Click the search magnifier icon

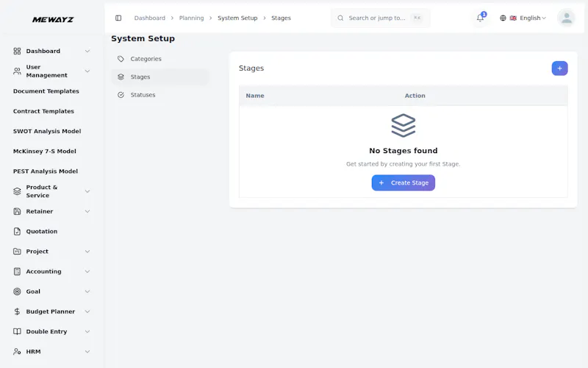pos(340,18)
